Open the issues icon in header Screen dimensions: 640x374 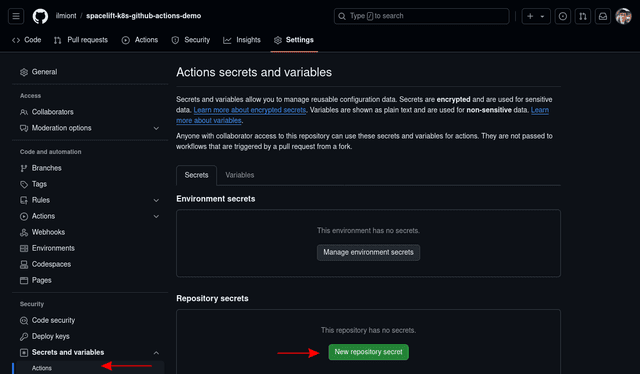point(562,16)
